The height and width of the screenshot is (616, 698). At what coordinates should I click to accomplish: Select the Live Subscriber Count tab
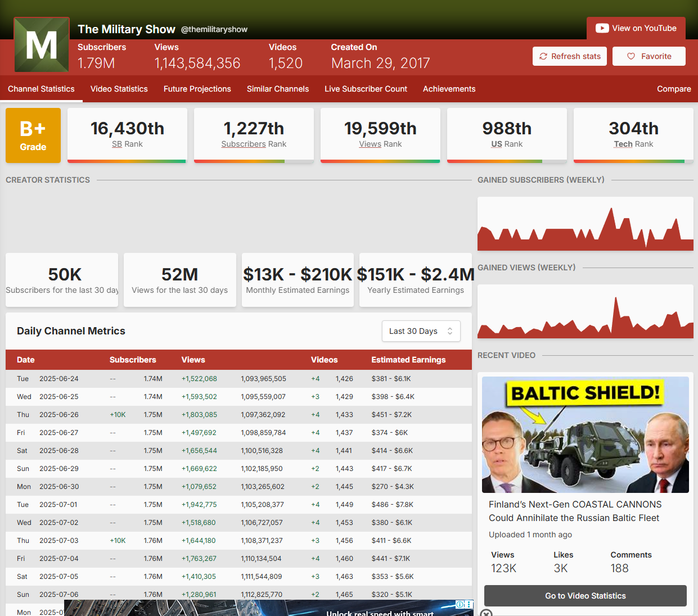click(366, 89)
